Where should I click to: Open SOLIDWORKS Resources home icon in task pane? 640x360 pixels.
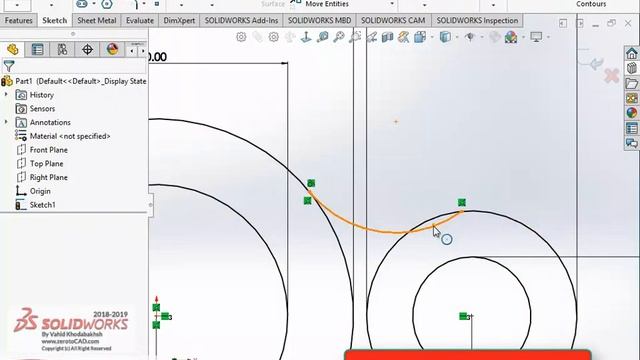632,53
